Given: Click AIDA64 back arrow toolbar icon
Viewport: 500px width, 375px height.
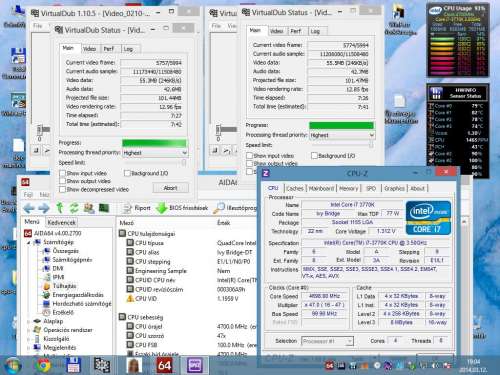Looking at the screenshot, I should 29,208.
